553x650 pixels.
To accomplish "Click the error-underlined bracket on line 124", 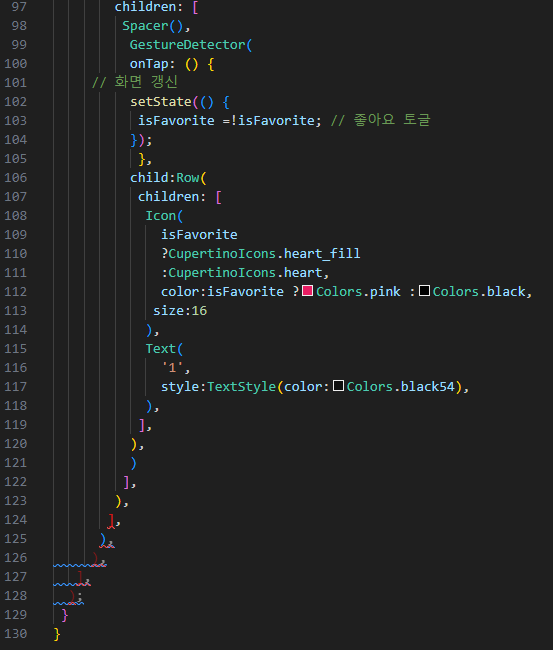I will click(x=112, y=521).
